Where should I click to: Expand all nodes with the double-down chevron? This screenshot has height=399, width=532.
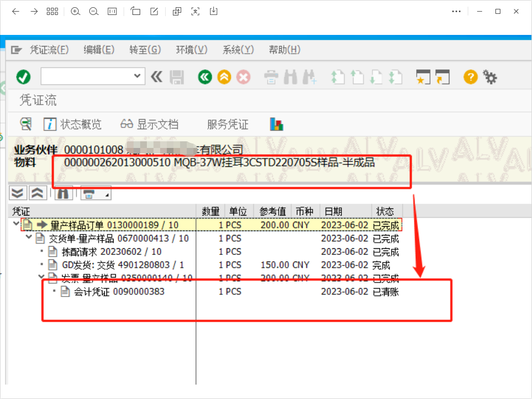point(18,193)
